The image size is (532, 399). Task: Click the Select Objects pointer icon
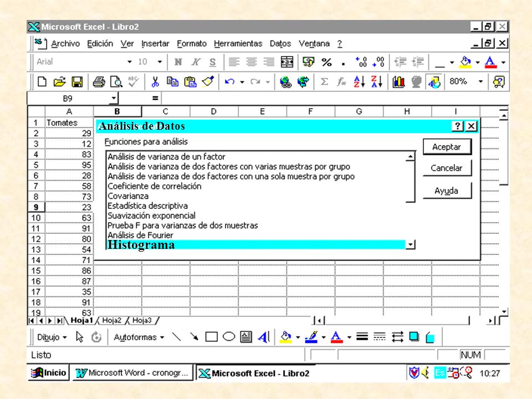pos(79,337)
